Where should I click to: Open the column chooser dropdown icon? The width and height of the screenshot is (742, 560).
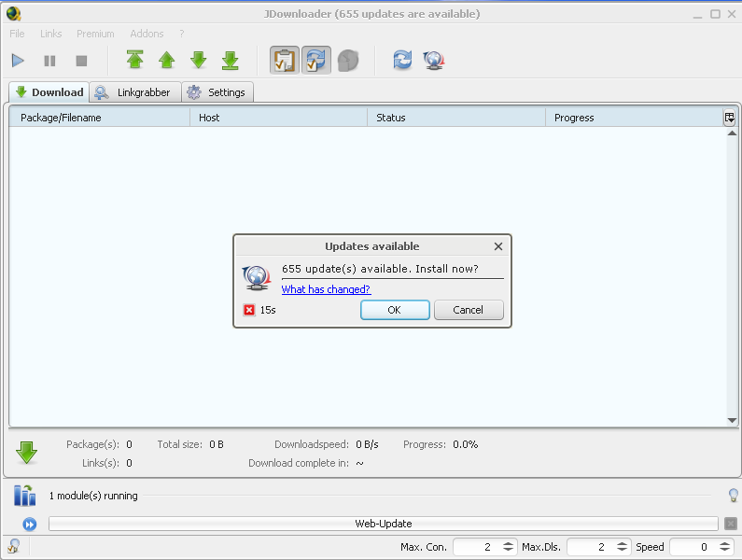click(x=729, y=118)
